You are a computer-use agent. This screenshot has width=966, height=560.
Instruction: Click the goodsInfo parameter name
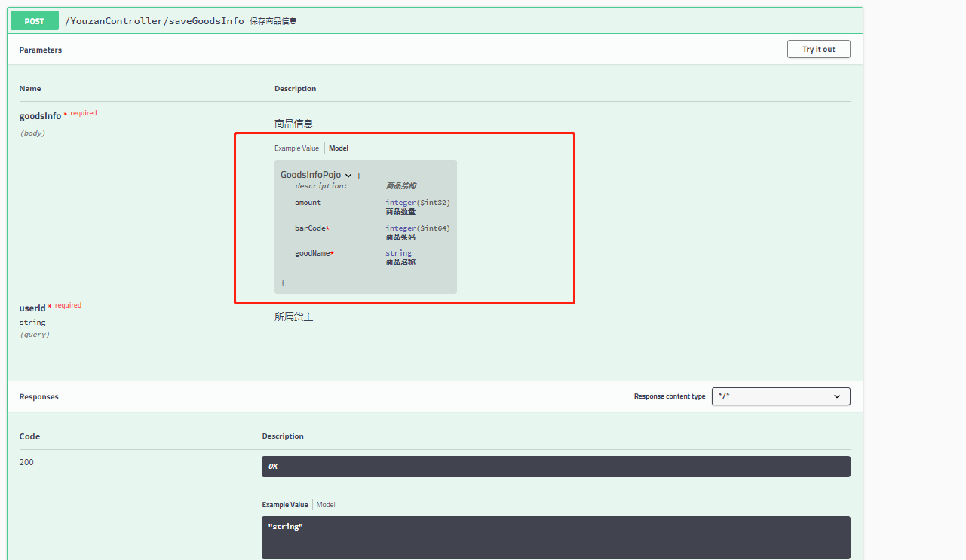coord(40,116)
